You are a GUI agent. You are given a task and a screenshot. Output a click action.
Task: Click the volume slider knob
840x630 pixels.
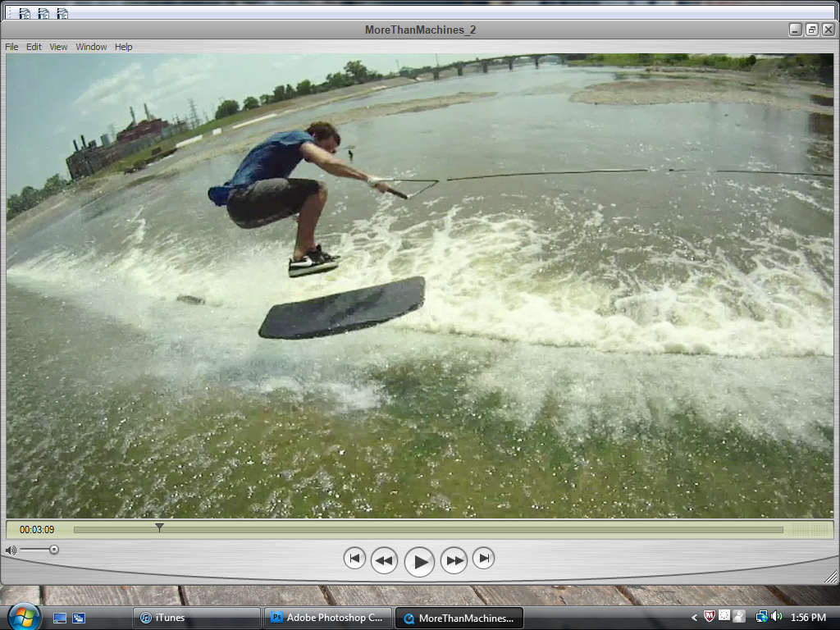pyautogui.click(x=54, y=550)
